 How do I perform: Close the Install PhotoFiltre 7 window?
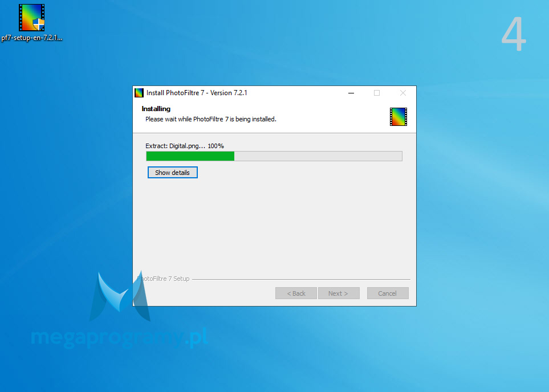(403, 93)
